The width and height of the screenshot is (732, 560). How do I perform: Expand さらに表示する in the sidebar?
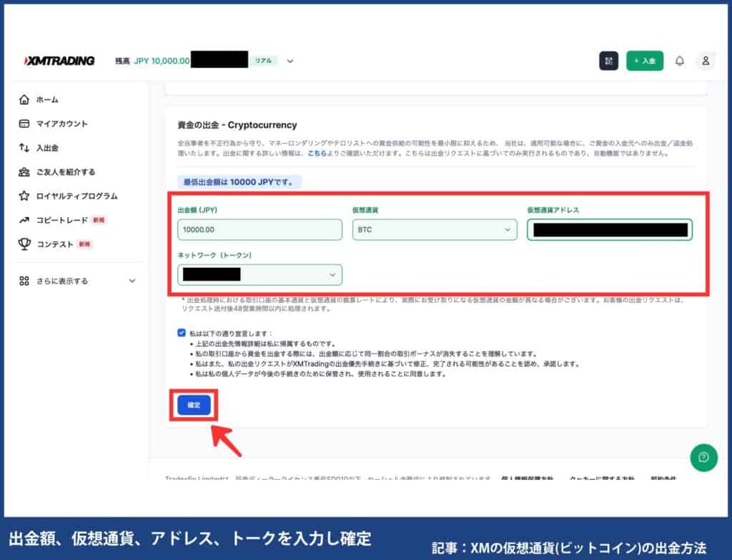tap(25, 281)
